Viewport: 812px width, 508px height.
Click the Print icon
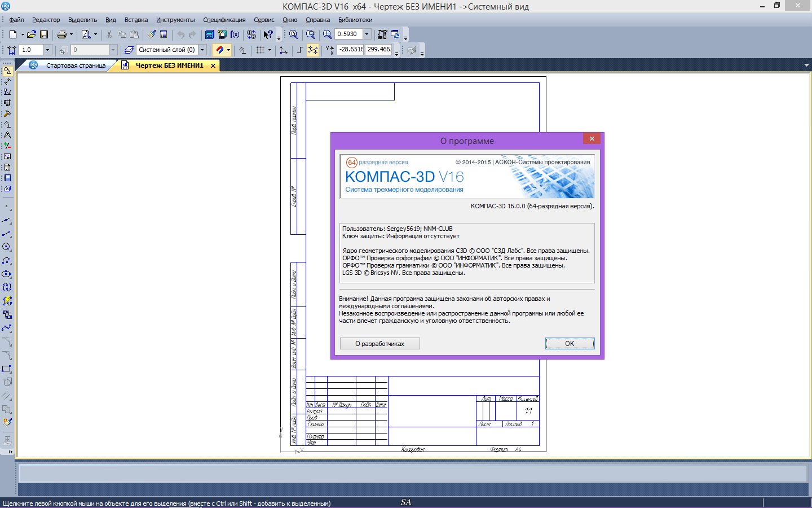61,34
